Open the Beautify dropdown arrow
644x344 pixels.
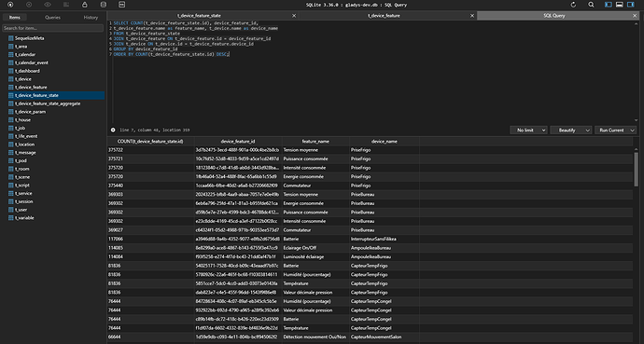(x=588, y=130)
